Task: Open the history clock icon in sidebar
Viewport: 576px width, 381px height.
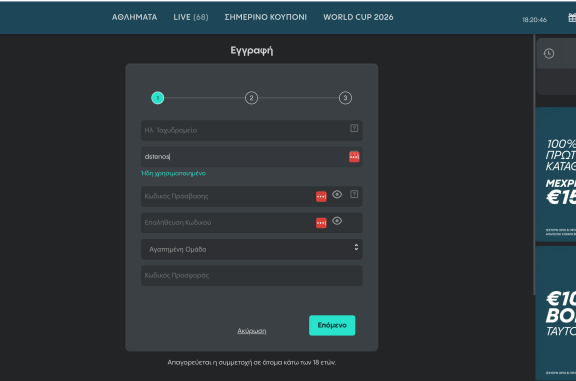Action: 549,54
